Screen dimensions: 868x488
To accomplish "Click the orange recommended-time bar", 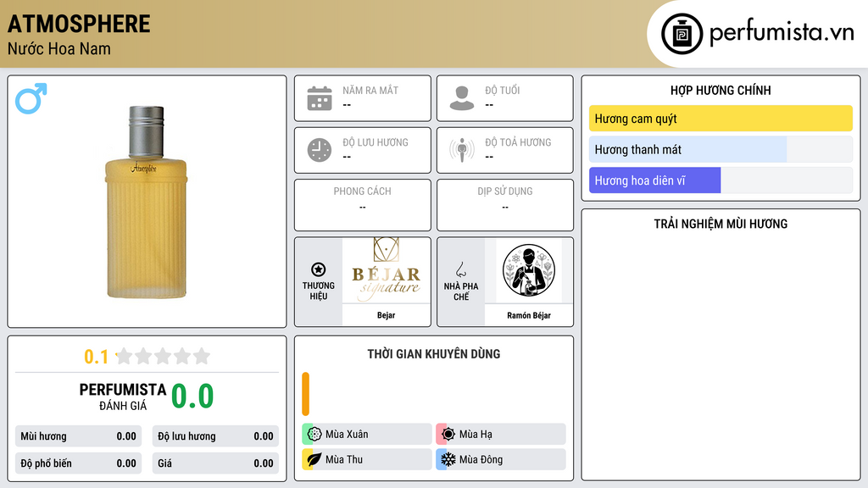I will 305,394.
